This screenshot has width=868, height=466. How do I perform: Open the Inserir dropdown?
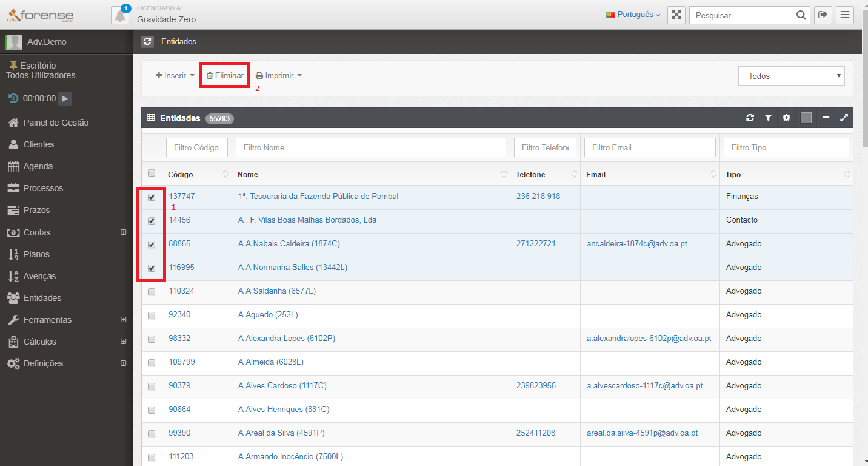[x=175, y=76]
